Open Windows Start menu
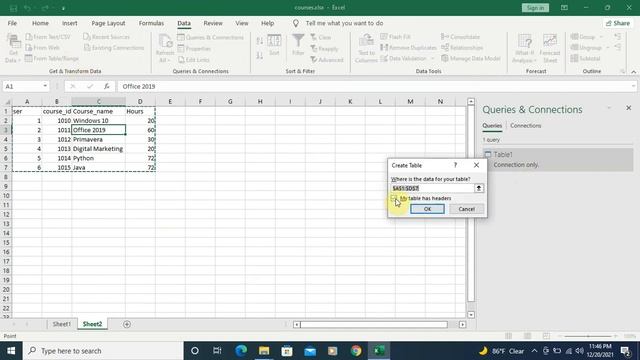The image size is (640, 360). (x=11, y=351)
